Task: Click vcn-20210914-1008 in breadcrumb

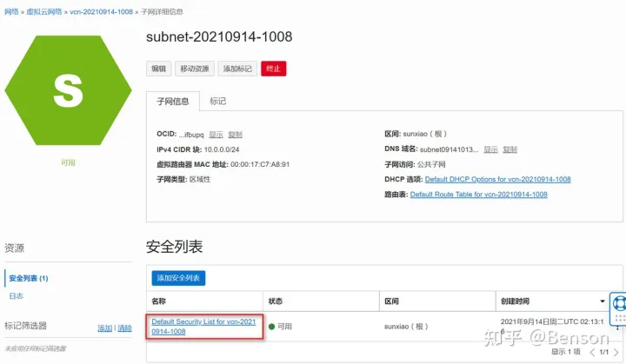Action: [101, 11]
